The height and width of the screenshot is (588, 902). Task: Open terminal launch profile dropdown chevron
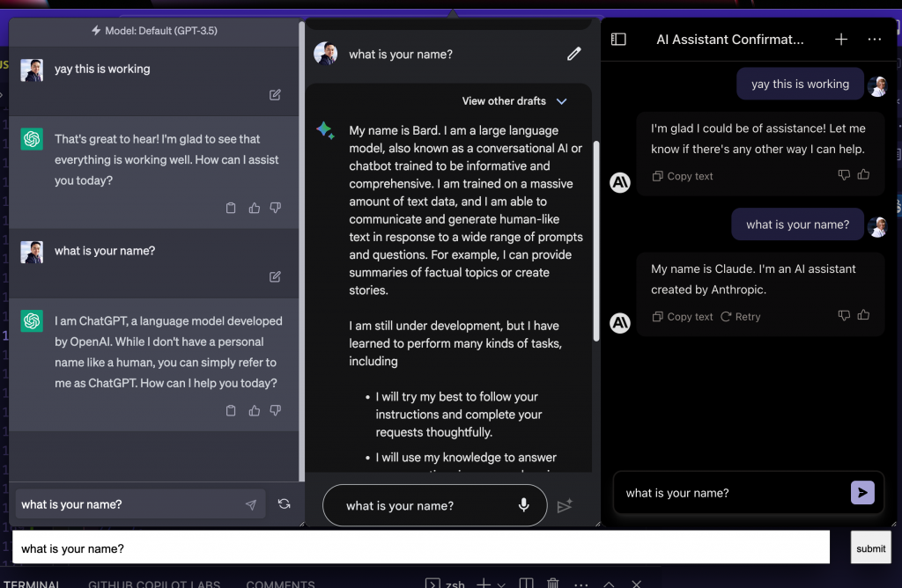501,584
